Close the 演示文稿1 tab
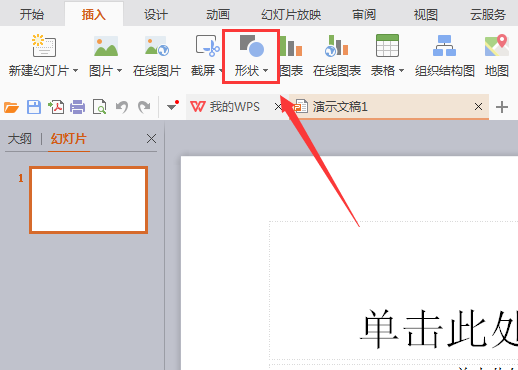518x370 pixels. click(x=478, y=107)
